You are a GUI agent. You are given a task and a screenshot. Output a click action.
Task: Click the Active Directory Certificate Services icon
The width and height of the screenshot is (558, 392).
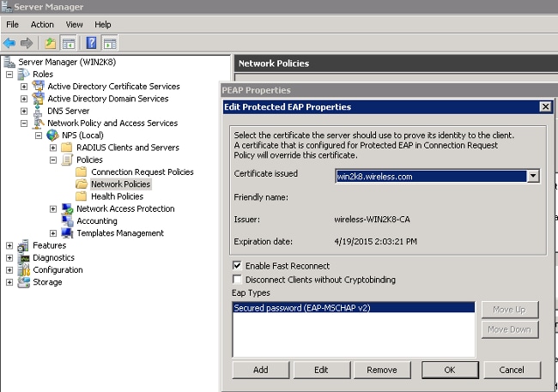39,87
